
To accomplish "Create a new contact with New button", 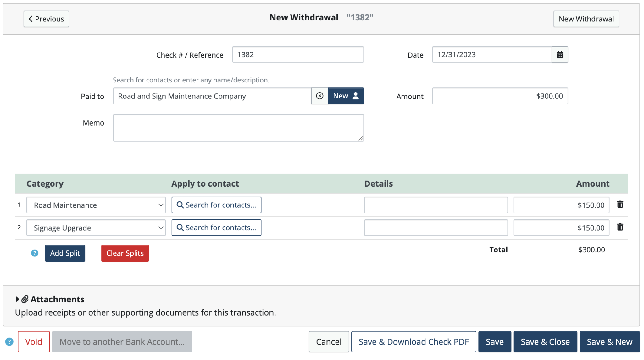I will point(346,96).
